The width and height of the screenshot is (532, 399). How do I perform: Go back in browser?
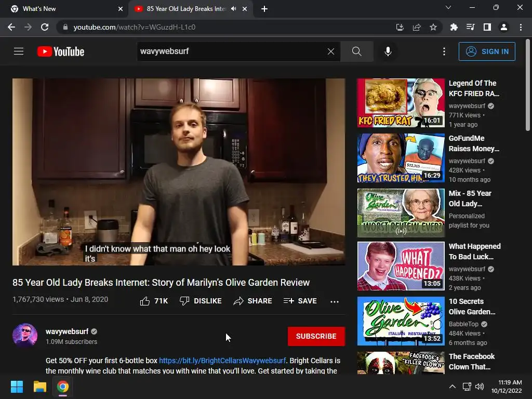click(x=11, y=27)
